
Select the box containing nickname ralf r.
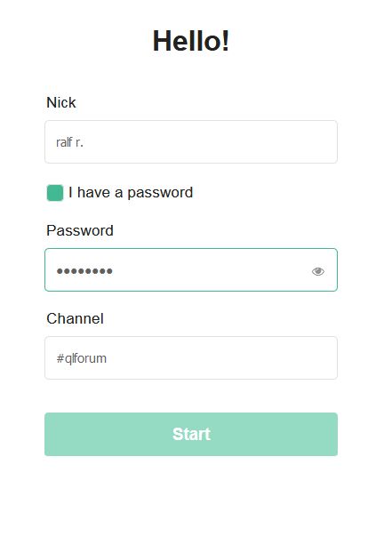[191, 142]
